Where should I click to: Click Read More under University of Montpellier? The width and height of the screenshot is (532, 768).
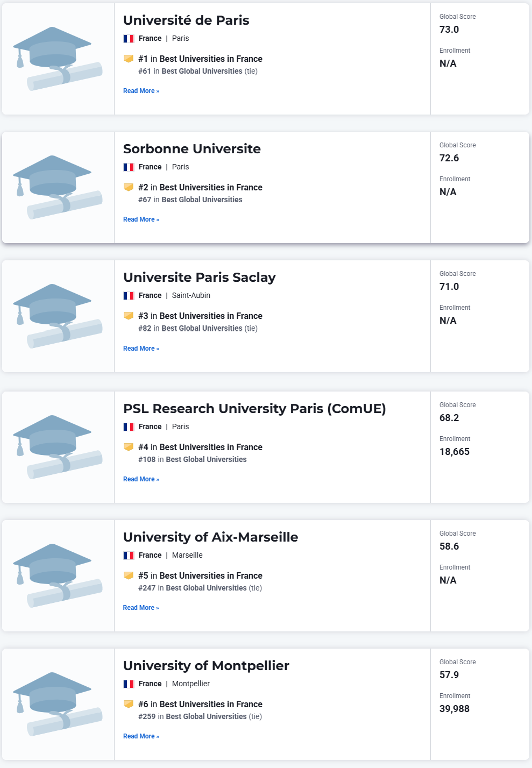pos(141,736)
